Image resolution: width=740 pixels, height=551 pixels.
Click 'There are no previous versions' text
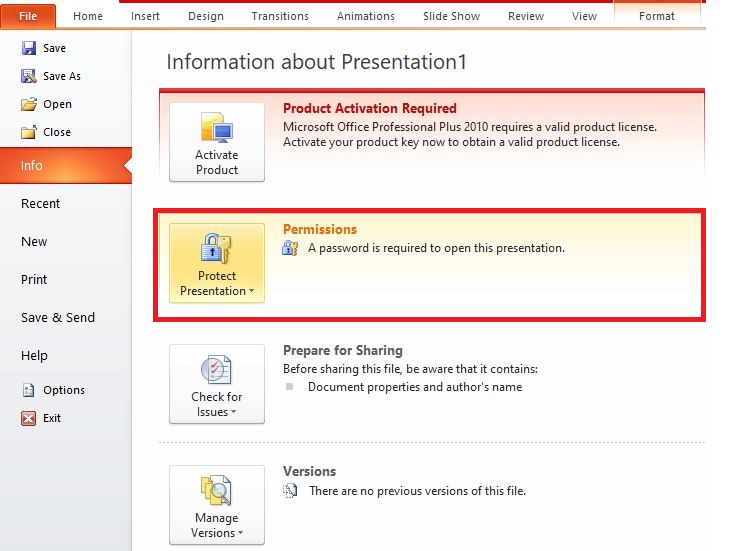417,491
